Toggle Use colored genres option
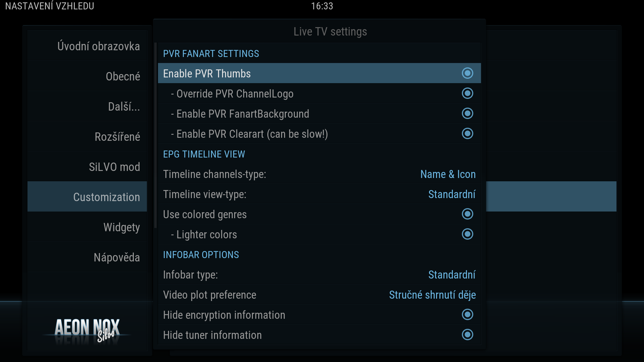Viewport: 644px width, 362px height. [467, 214]
